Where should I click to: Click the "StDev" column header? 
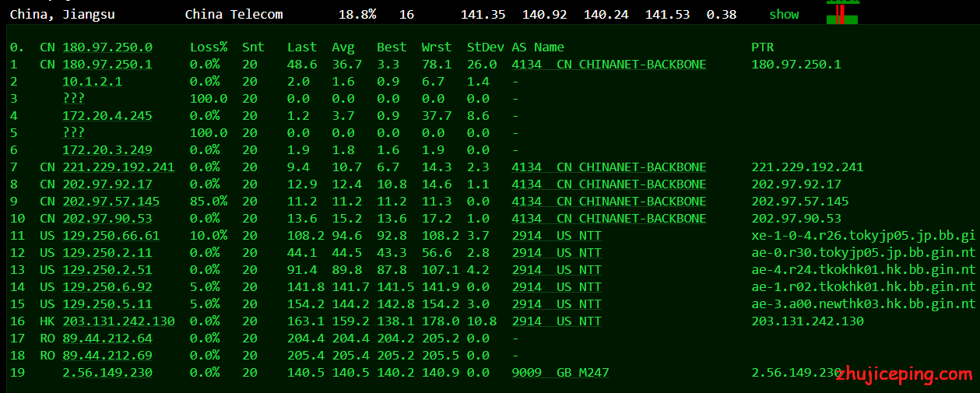(486, 47)
